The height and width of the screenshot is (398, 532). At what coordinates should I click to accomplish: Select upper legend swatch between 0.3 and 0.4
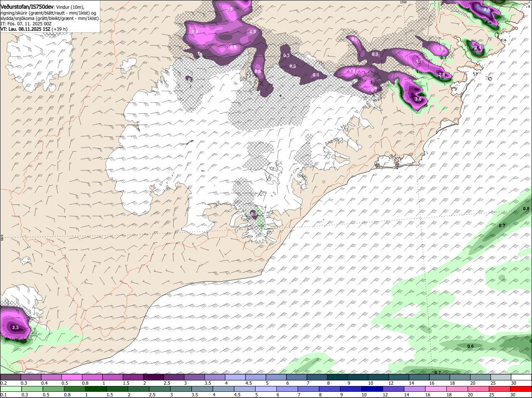(31, 377)
